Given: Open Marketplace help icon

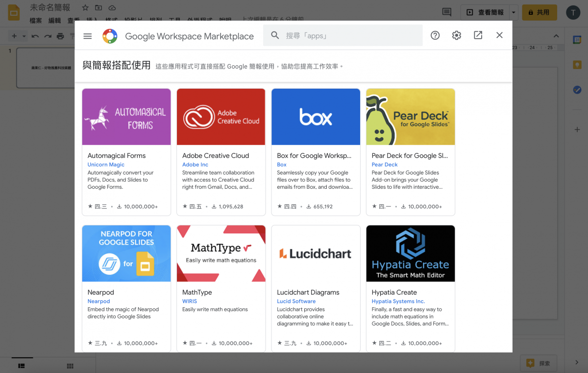Looking at the screenshot, I should pyautogui.click(x=435, y=35).
